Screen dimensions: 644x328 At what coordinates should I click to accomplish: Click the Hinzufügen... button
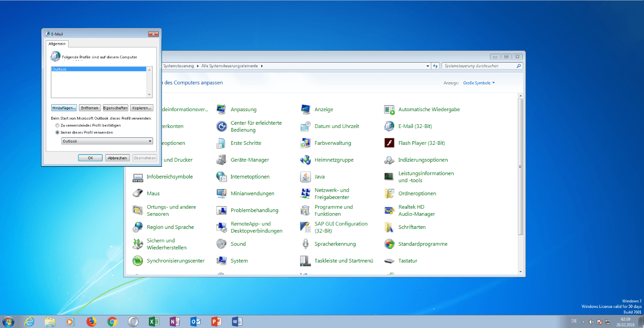pyautogui.click(x=64, y=108)
